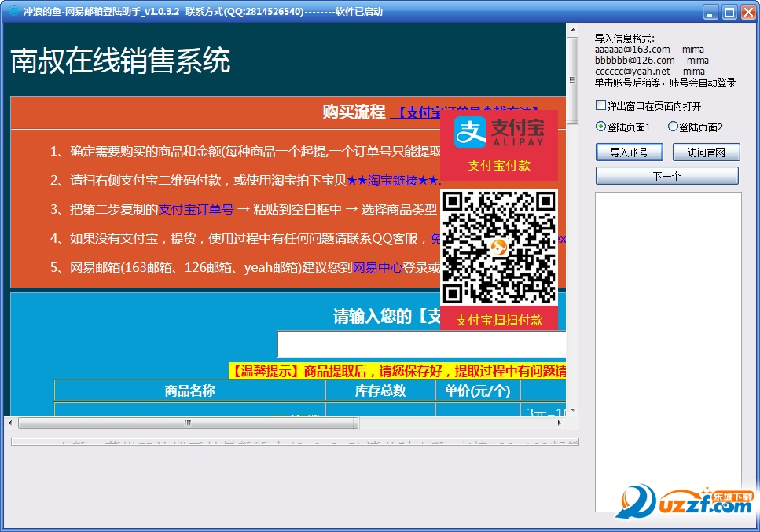Open the 网易中心 link in step 5

tap(377, 267)
